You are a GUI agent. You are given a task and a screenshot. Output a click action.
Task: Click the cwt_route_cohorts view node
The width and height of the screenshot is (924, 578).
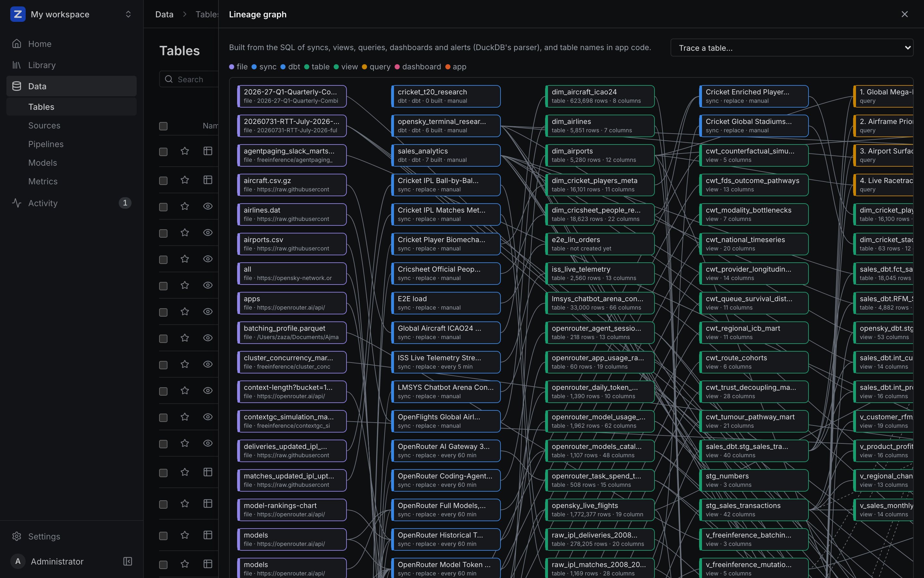(754, 362)
